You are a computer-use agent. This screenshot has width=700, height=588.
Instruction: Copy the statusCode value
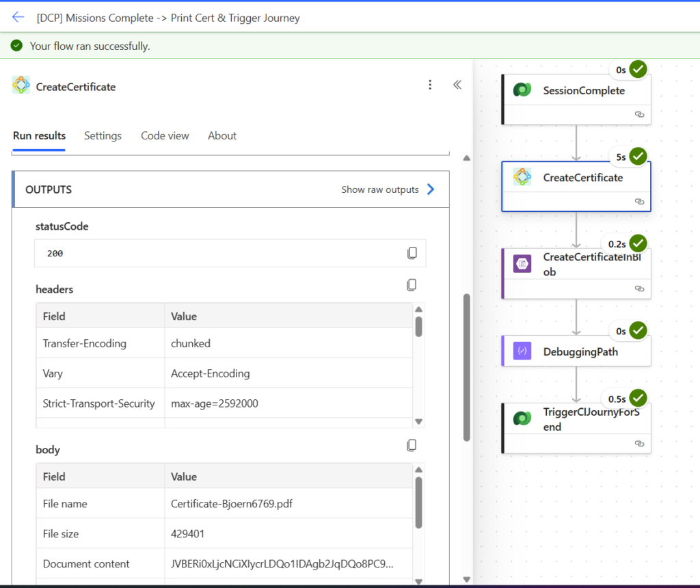coord(412,253)
